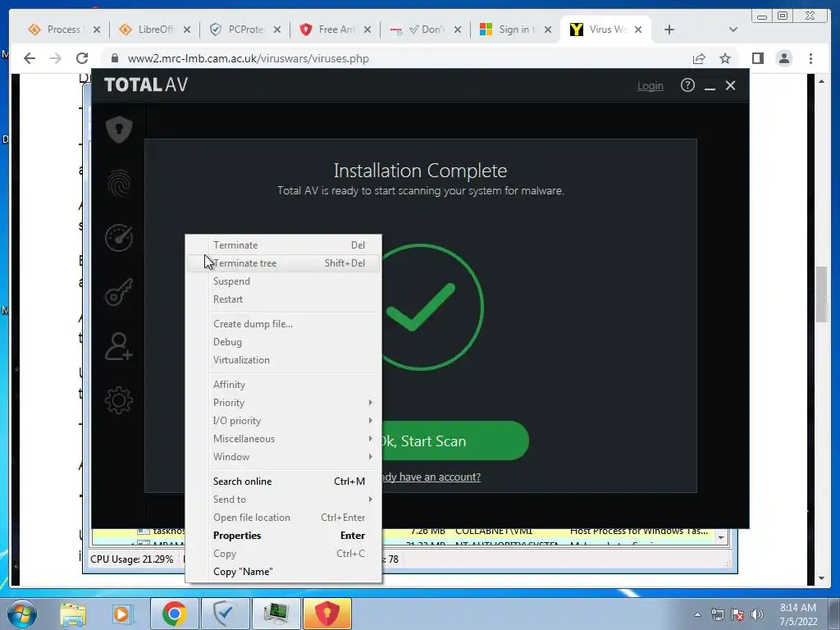Screen dimensions: 840x630
Task: Click the volume speaker tray icon
Action: 757,614
